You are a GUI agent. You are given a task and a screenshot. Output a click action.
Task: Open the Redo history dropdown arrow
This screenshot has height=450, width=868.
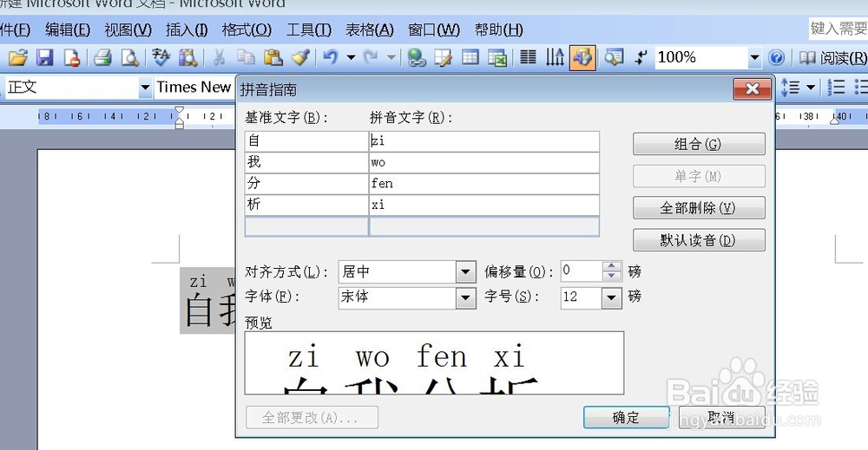click(x=391, y=57)
